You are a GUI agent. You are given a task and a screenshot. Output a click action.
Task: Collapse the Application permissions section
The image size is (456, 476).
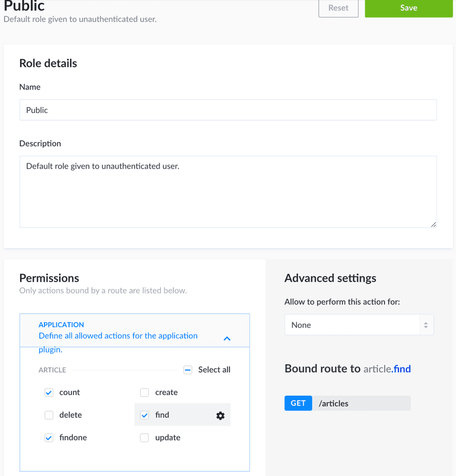click(227, 338)
